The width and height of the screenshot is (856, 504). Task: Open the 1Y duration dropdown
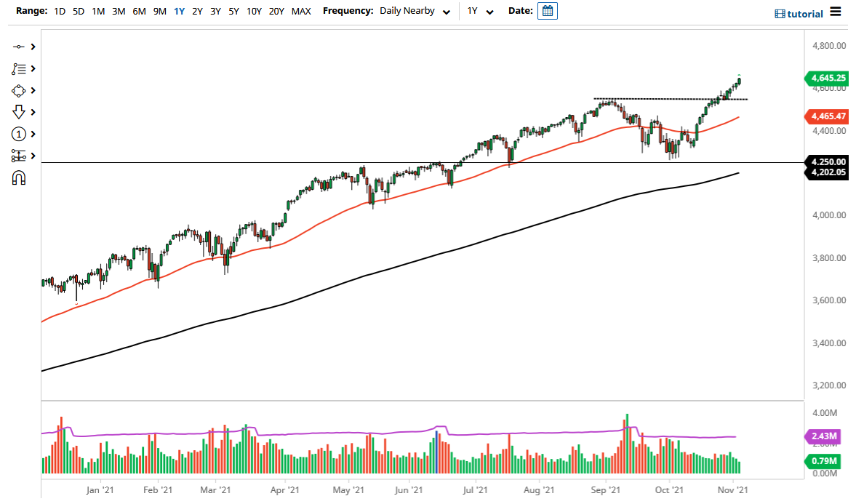[x=478, y=11]
